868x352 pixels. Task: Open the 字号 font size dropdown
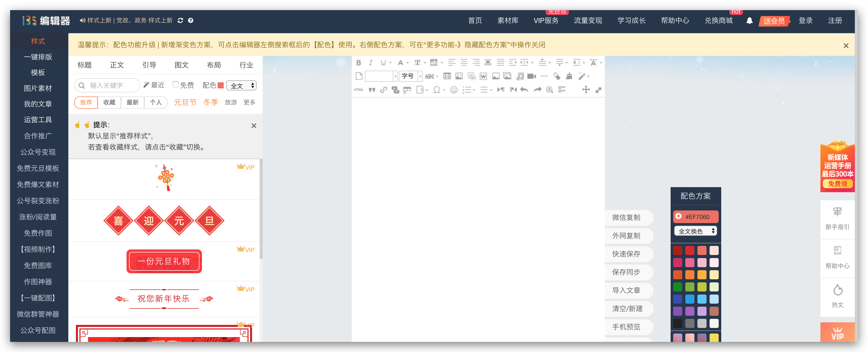pos(410,76)
